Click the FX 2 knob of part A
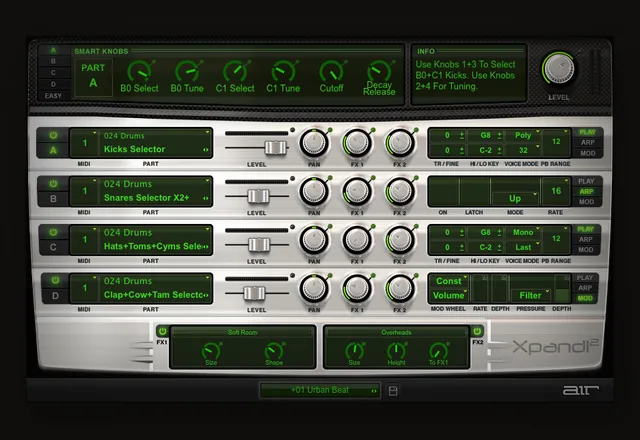Image resolution: width=640 pixels, height=440 pixels. coord(400,143)
